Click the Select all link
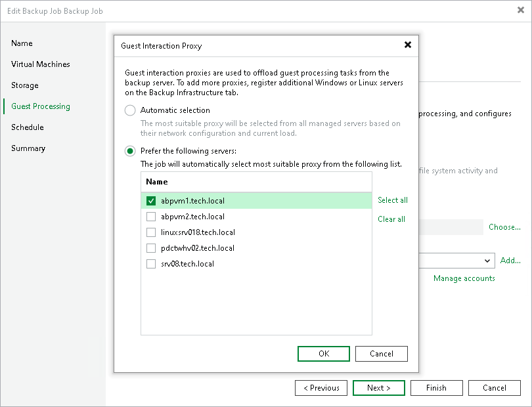This screenshot has height=407, width=532. [393, 200]
